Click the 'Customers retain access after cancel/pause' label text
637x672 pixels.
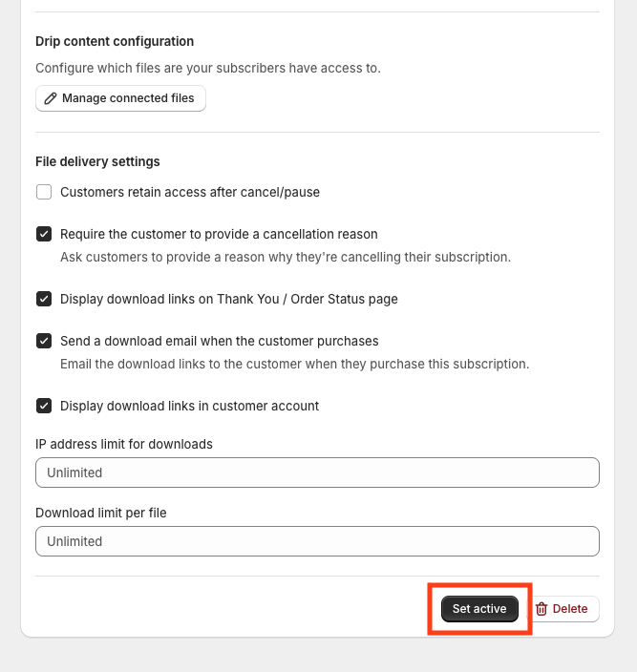190,192
